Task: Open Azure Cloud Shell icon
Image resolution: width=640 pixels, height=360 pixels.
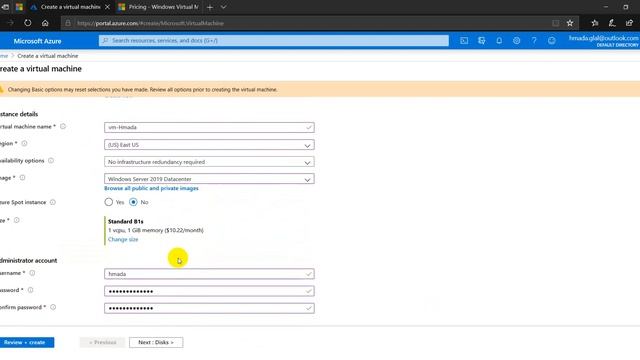Action: [x=464, y=41]
